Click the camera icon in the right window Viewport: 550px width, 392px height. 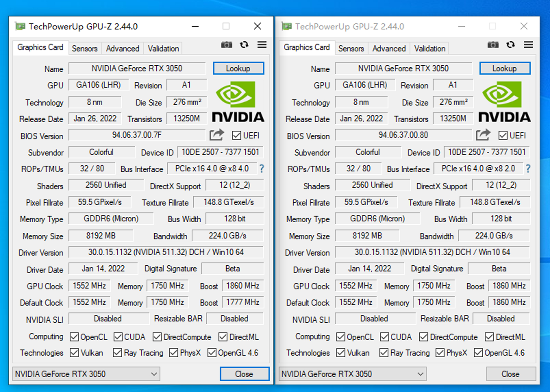[493, 45]
